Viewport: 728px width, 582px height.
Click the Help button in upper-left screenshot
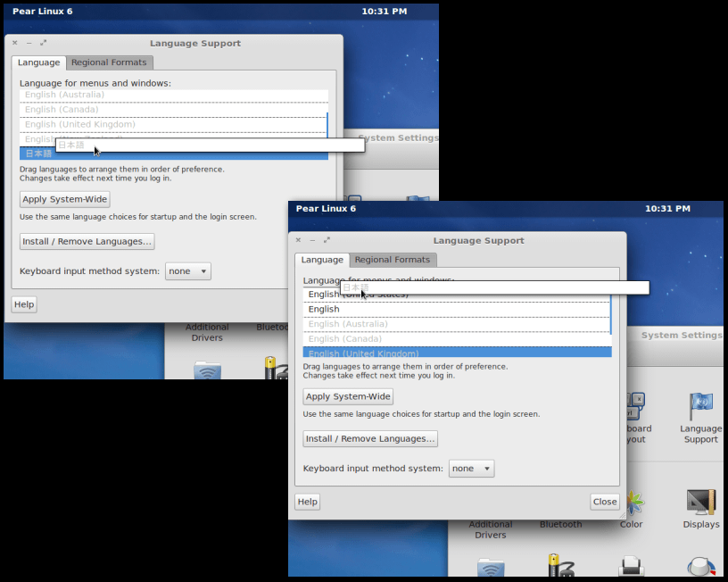coord(24,304)
